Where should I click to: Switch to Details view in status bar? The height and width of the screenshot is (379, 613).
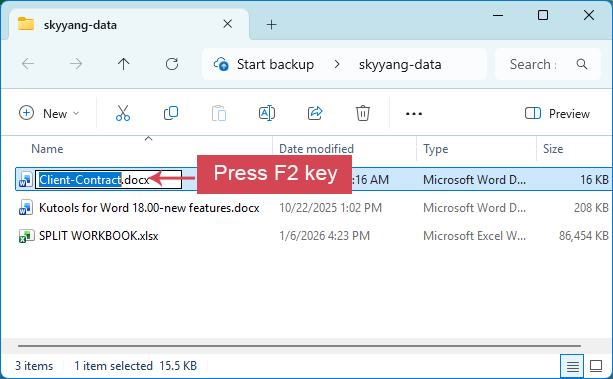[x=572, y=366]
